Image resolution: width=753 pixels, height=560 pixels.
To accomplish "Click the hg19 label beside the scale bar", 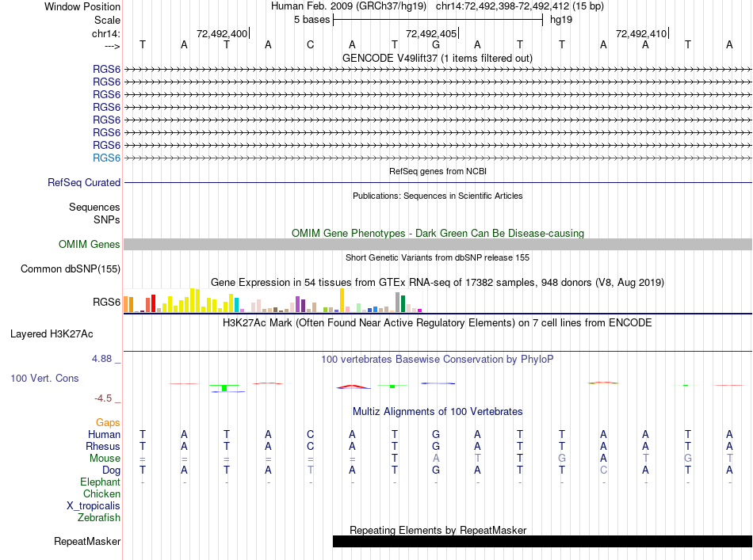I will pos(561,20).
